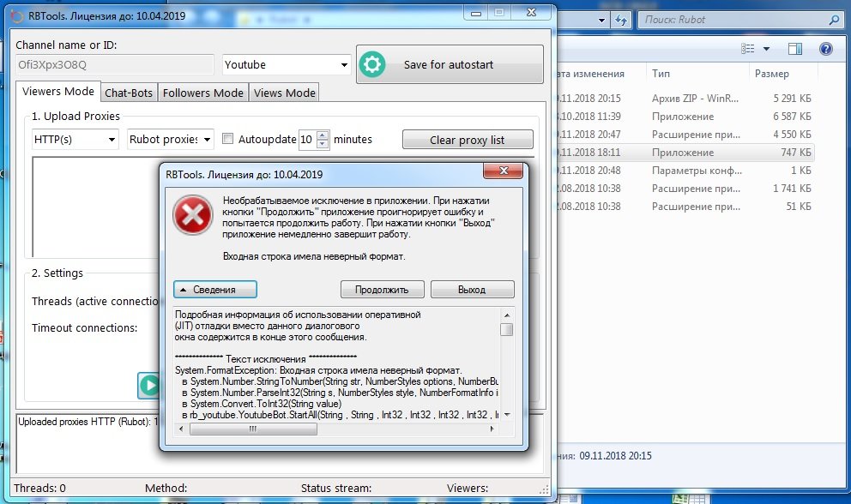Viewport: 851px width, 504px height.
Task: Open the Rubot proxies source dropdown
Action: click(170, 139)
